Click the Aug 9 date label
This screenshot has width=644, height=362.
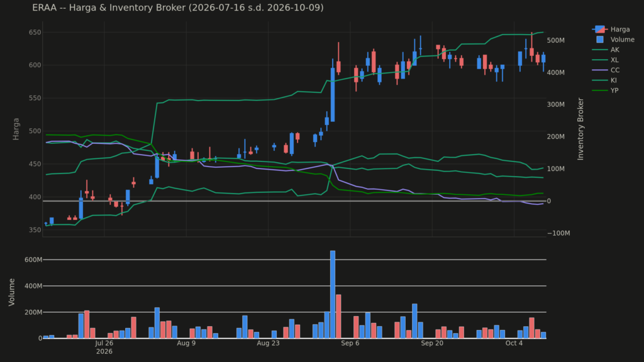186,343
